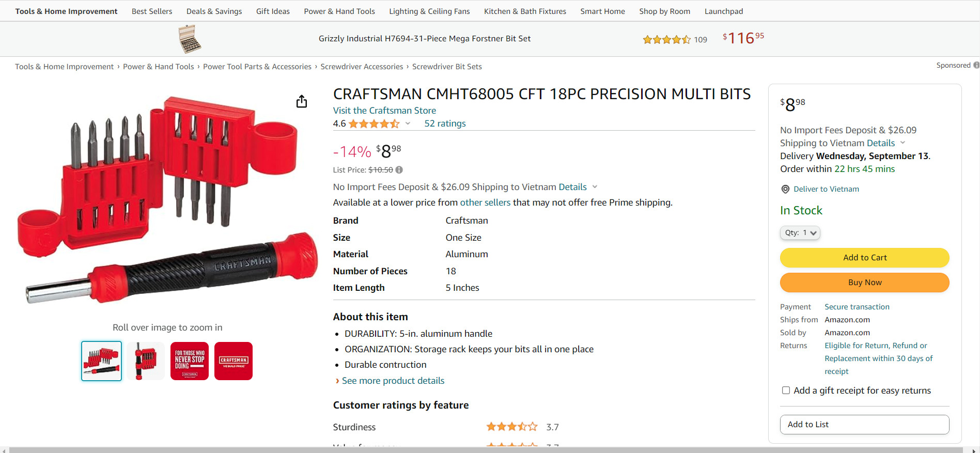
Task: Go to Power & Hand Tools menu
Action: (x=339, y=11)
